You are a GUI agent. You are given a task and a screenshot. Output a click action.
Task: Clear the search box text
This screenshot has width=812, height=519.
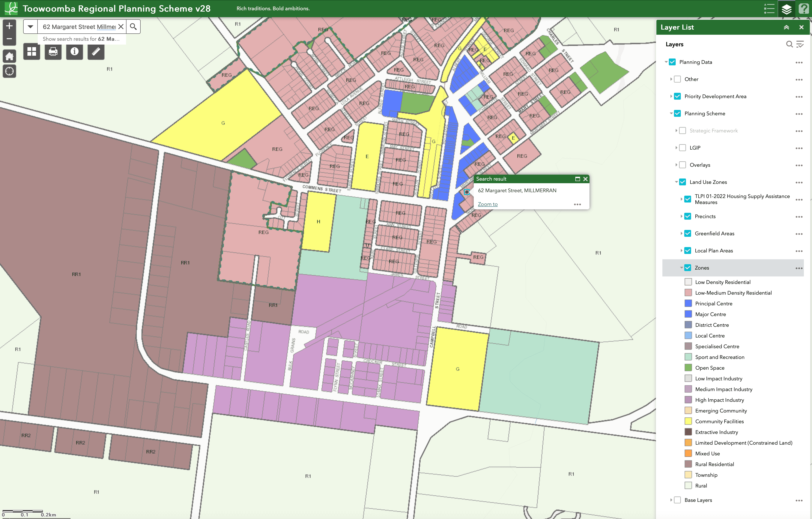[121, 27]
